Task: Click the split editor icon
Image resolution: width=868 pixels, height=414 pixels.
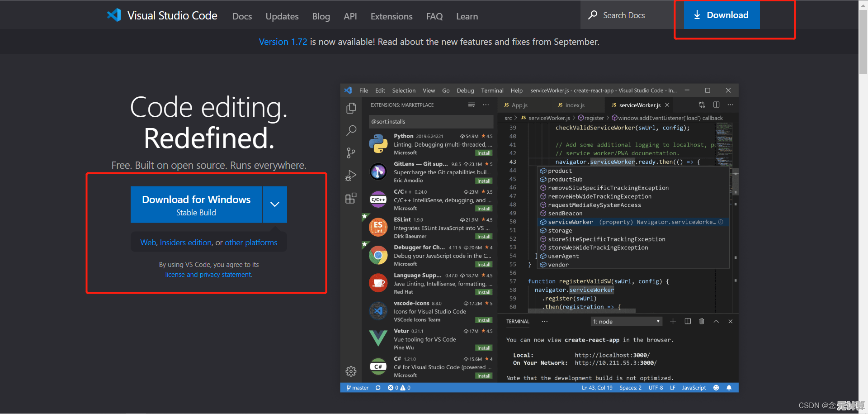Action: coord(716,105)
